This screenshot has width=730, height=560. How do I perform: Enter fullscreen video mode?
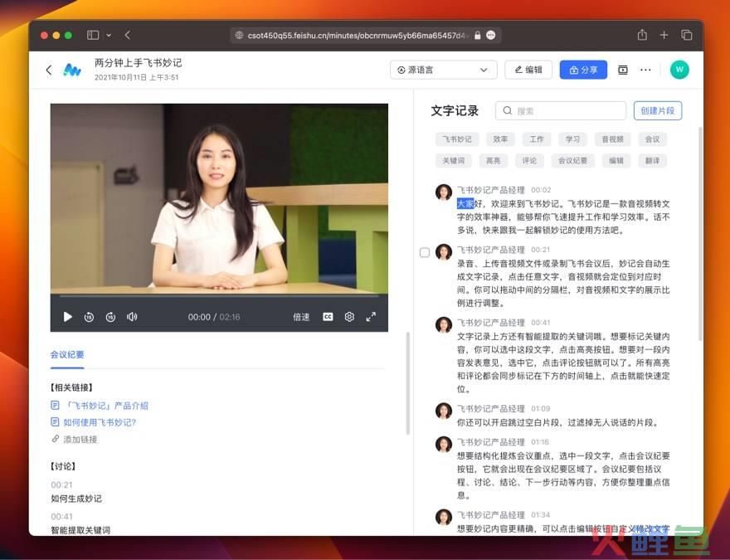click(x=371, y=317)
